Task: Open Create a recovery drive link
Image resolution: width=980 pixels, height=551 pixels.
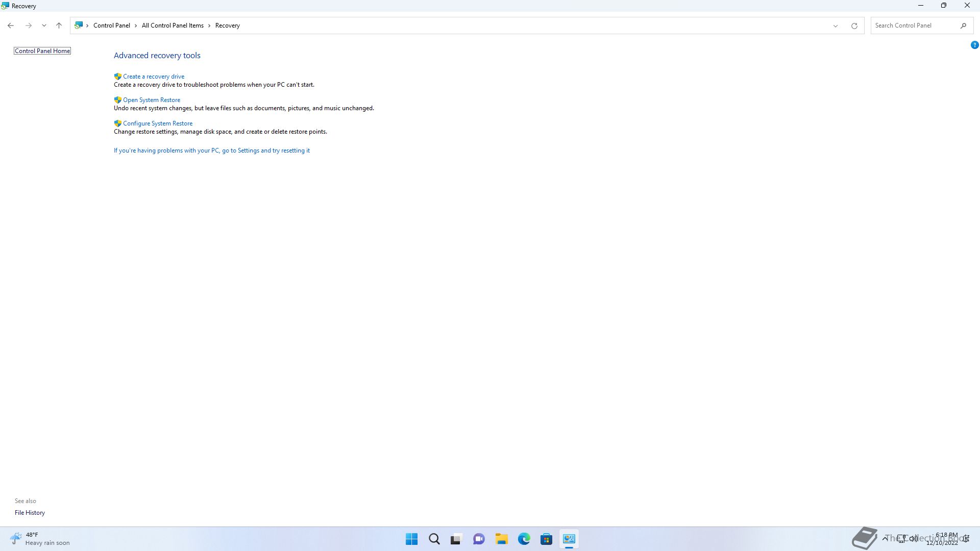Action: coord(153,77)
